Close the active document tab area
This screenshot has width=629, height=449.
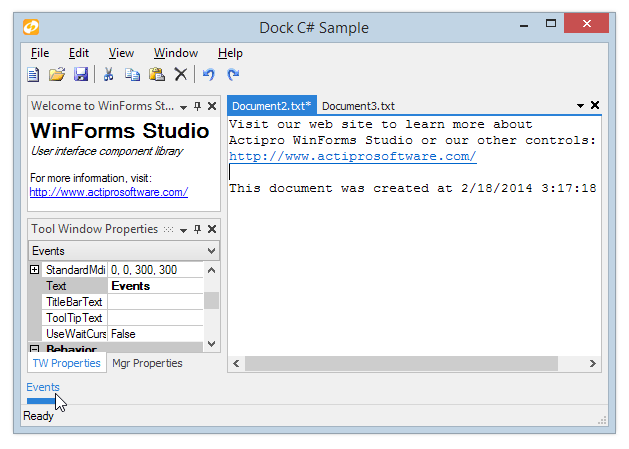(595, 105)
